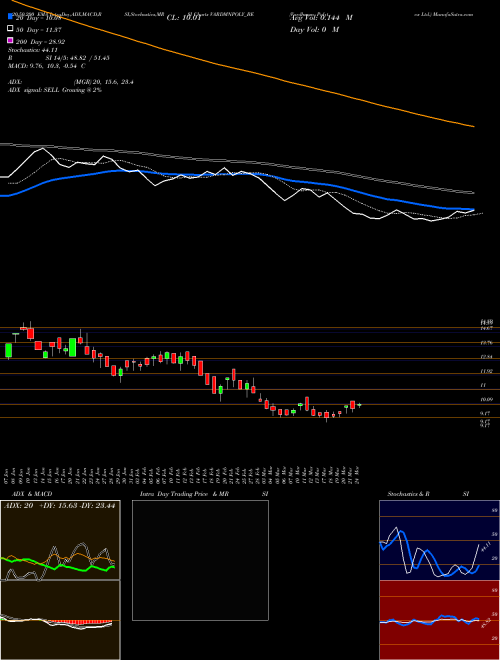The image size is (500, 660).
Task: Click the 'ADX: 20 +DY: 15.63 -DY: 23.44' header
Action: click(x=59, y=506)
